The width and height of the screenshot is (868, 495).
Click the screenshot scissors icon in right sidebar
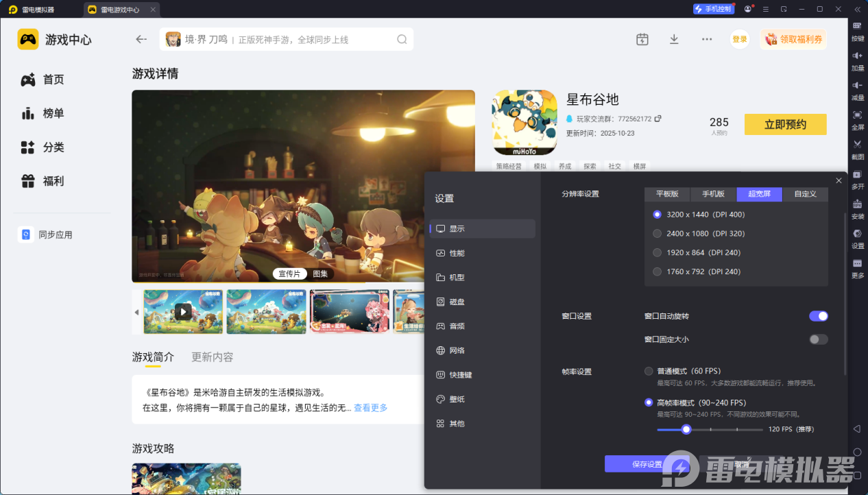[857, 145]
